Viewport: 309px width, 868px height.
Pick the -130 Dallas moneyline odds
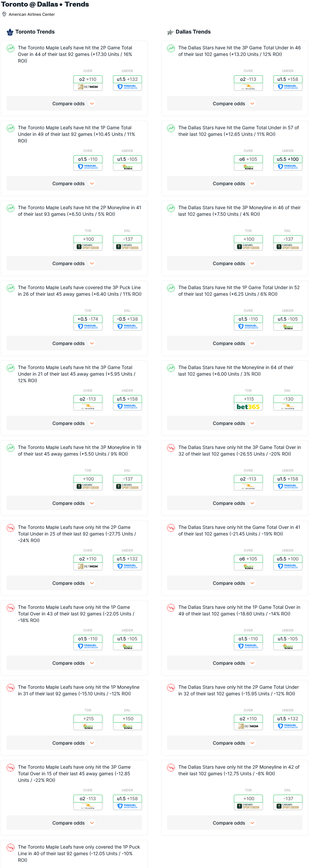click(288, 399)
